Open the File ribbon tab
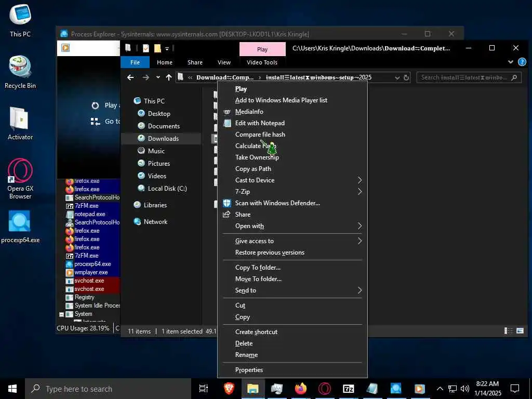This screenshot has width=532, height=399. point(135,62)
